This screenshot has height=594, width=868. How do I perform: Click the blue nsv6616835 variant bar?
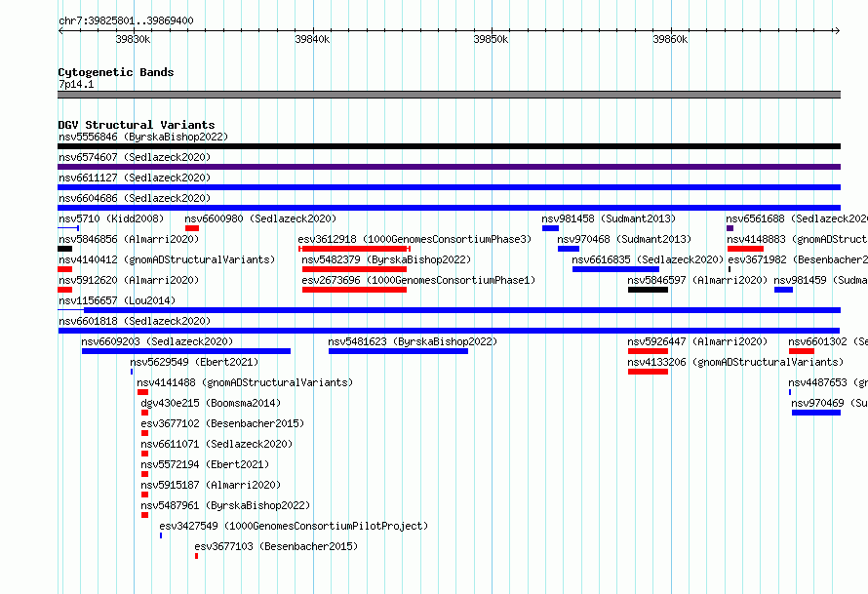[x=615, y=269]
